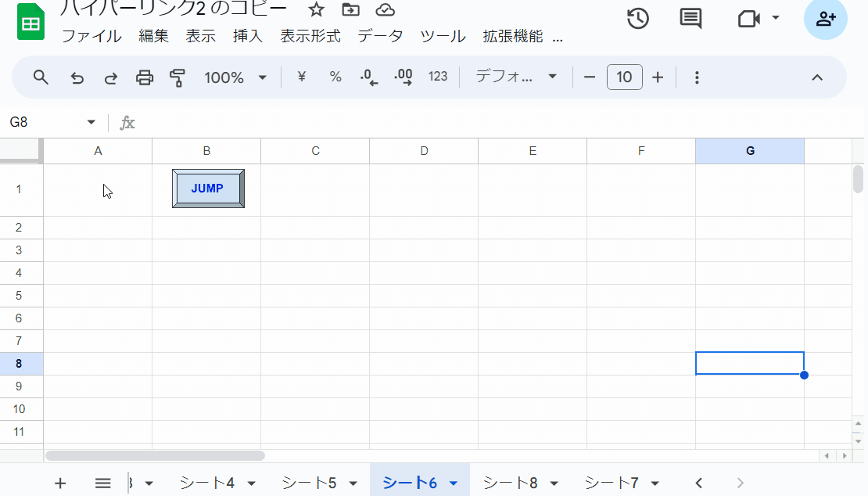The image size is (868, 496).
Task: Increase decimal places
Action: [x=404, y=77]
